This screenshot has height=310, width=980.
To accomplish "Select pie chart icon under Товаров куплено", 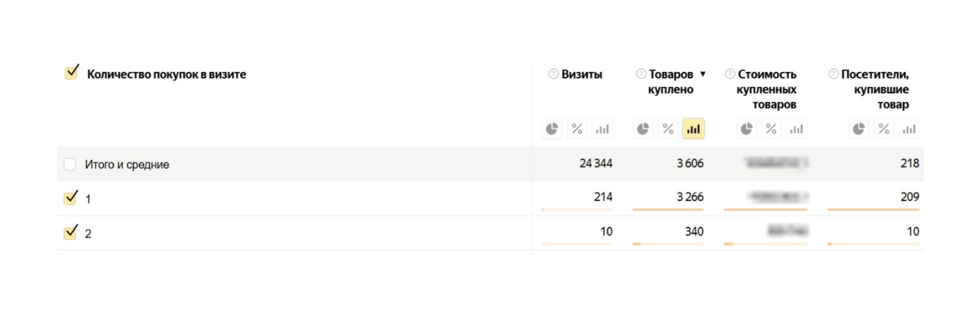I will click(x=642, y=129).
